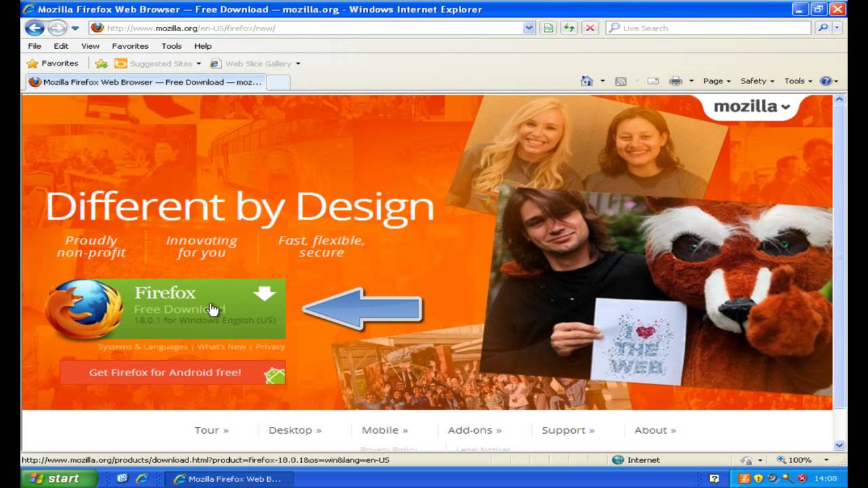Open the Page command bar menu
The image size is (868, 488).
point(717,81)
